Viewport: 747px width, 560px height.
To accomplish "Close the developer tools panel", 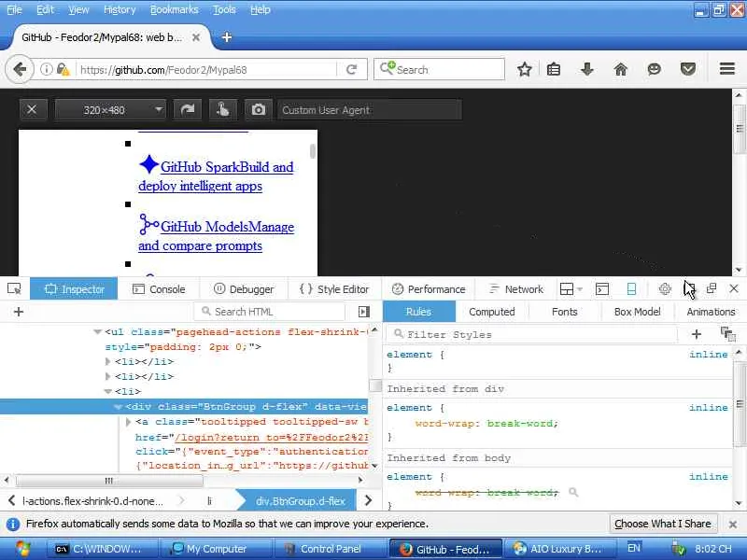I will [734, 288].
